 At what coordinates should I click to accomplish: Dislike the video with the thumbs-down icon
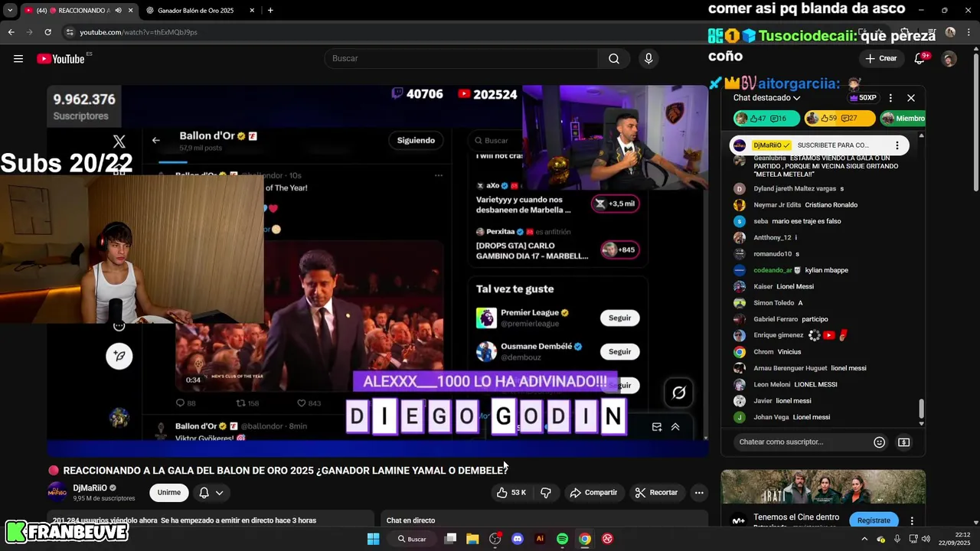click(546, 493)
